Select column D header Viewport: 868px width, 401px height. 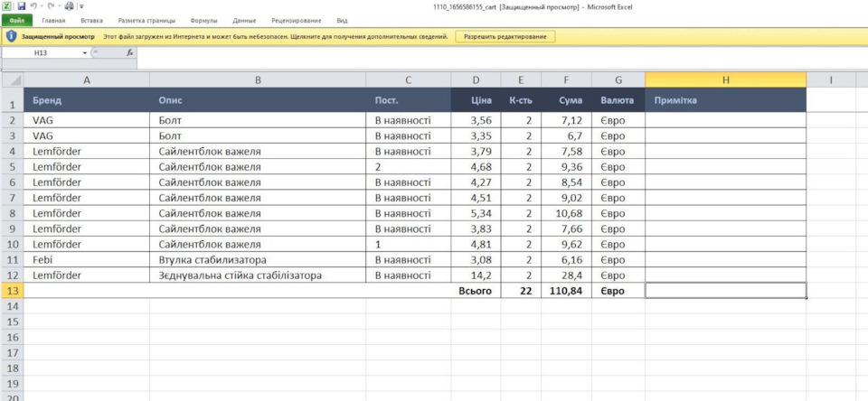coord(476,80)
